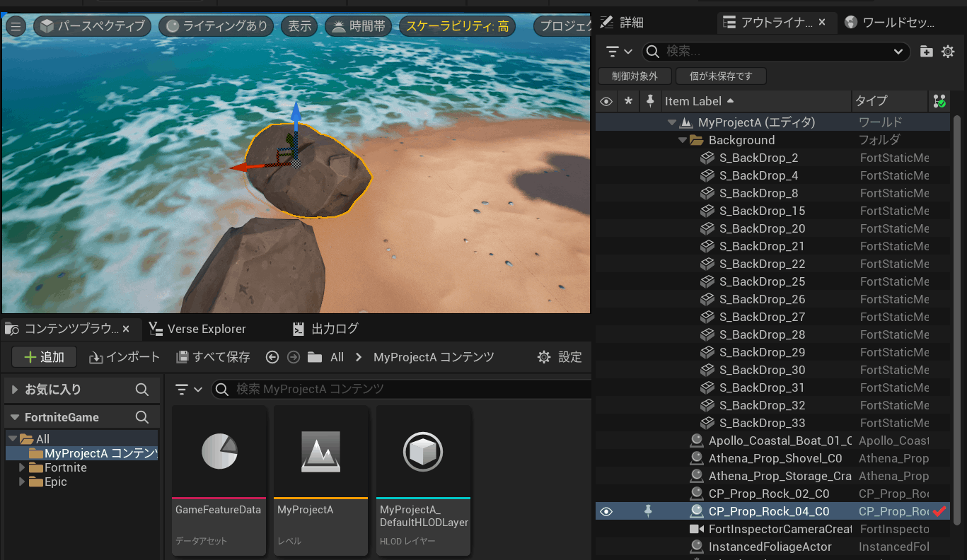Screen dimensions: 967x560
Task: Open the viewport options hamburger menu
Action: (16, 27)
